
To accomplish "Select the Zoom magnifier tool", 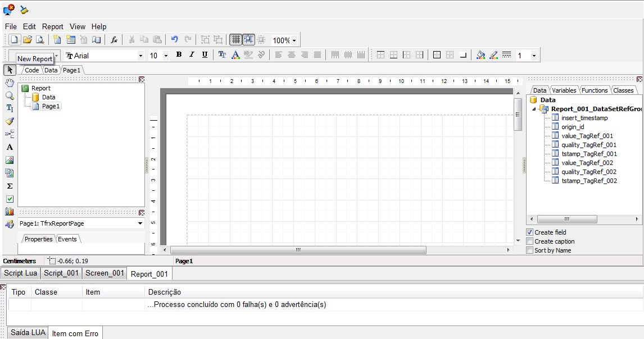I will pyautogui.click(x=10, y=95).
